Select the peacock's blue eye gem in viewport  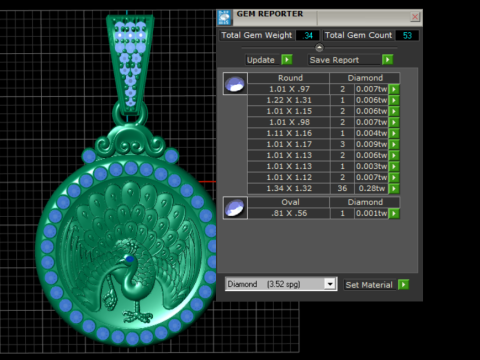point(130,259)
